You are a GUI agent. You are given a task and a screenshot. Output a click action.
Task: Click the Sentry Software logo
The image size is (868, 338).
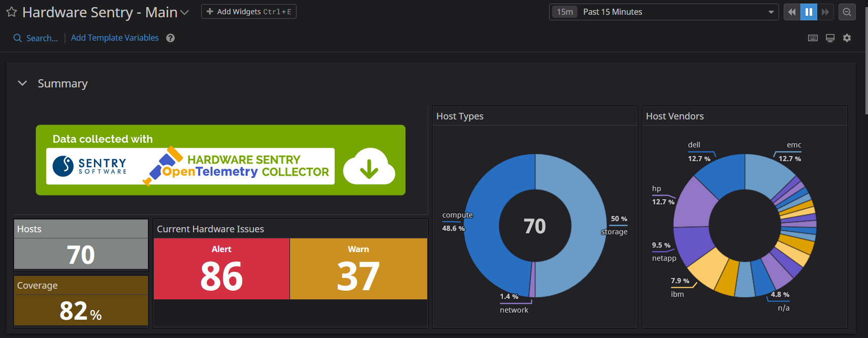(90, 166)
